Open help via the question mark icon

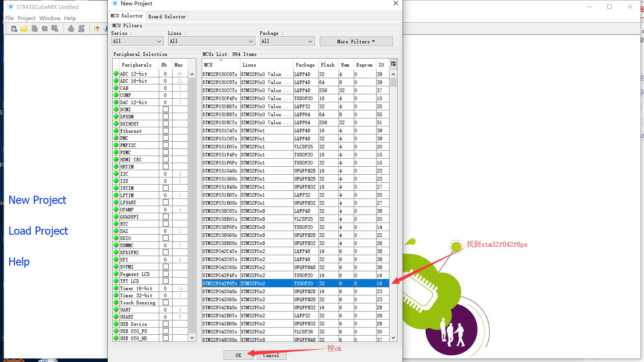[x=97, y=29]
